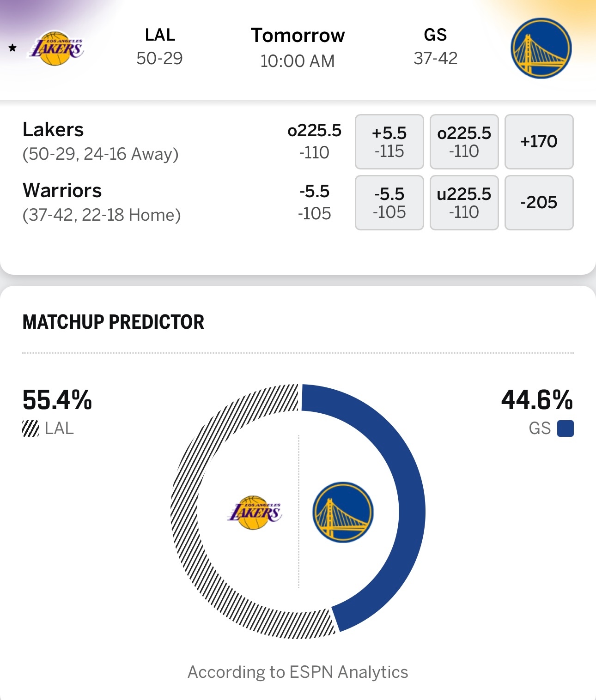Tap the Matchup Predictor heading
Image resolution: width=596 pixels, height=700 pixels.
(x=113, y=322)
